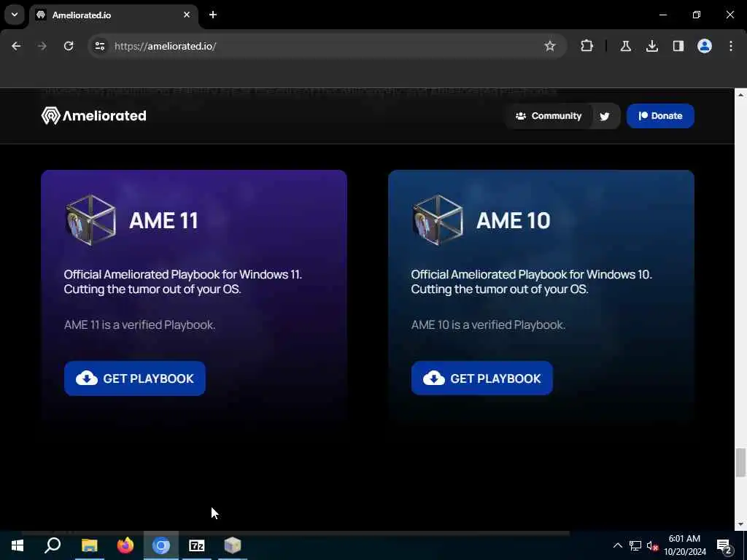Open the box app taskbar icon
The image size is (747, 560).
tap(233, 545)
